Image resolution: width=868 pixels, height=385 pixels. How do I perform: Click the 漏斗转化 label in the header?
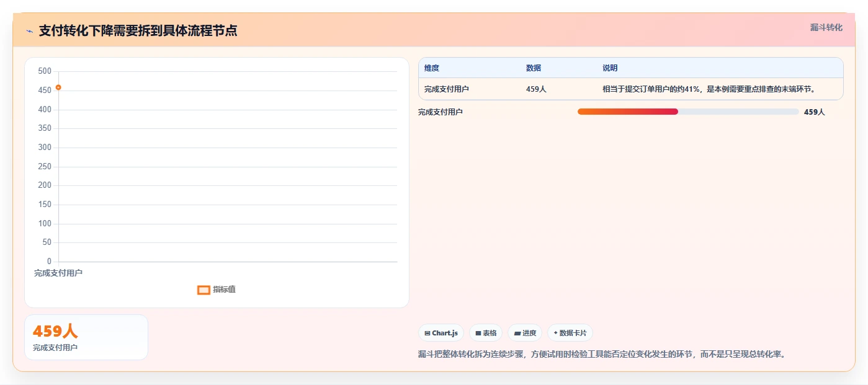click(x=826, y=27)
